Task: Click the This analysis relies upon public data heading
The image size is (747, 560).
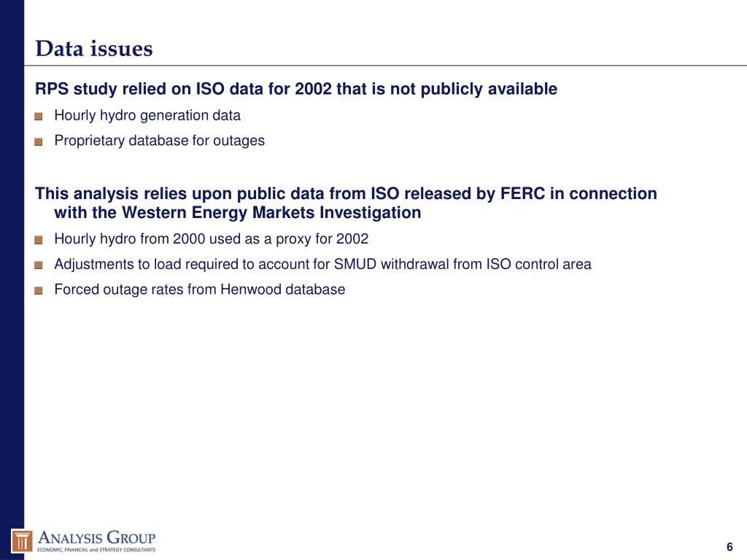Action: click(x=346, y=203)
